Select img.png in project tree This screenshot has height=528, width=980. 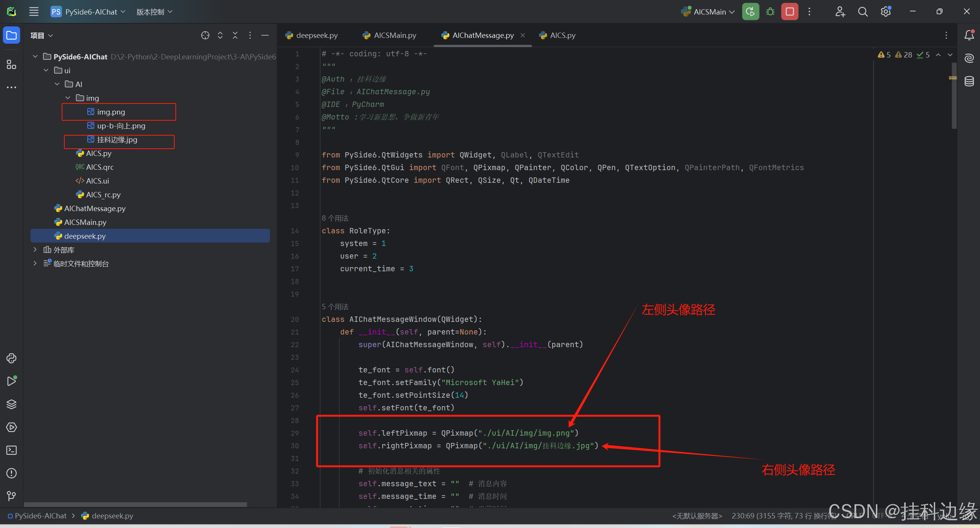[x=111, y=112]
